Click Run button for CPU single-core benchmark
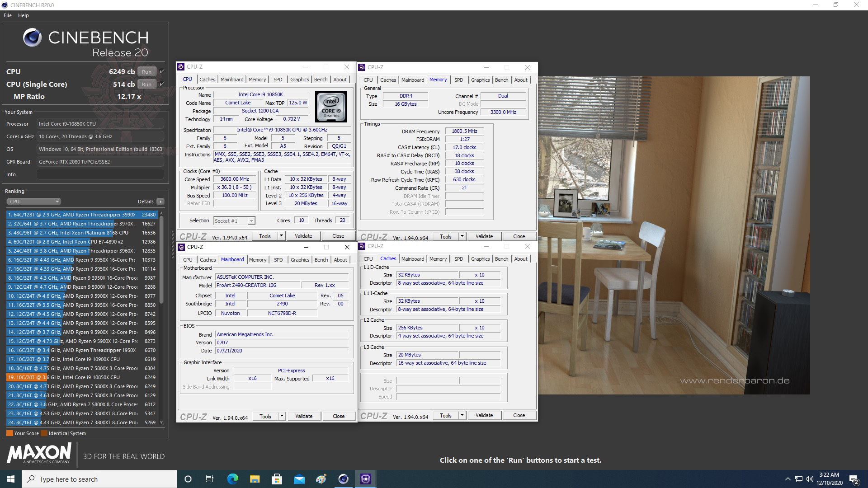 pyautogui.click(x=146, y=84)
